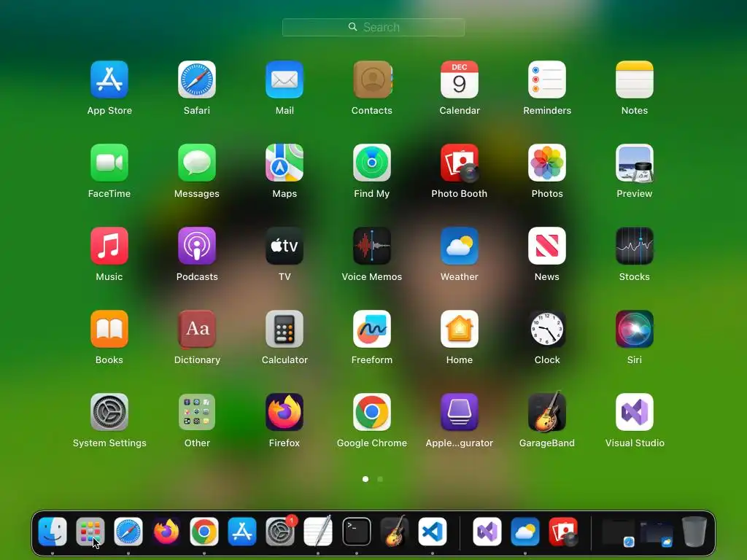Open App Store from Launchpad grid
Screen dimensions: 747x560
pos(109,79)
